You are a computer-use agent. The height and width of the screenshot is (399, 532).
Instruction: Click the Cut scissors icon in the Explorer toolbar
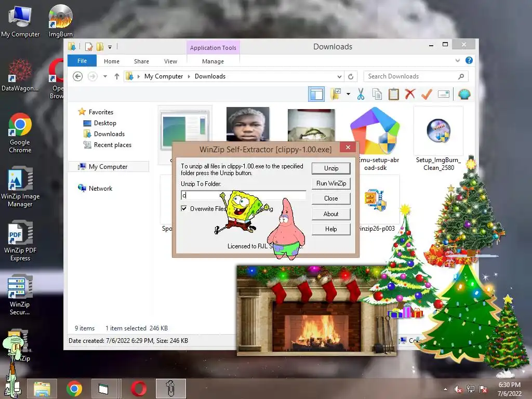361,94
